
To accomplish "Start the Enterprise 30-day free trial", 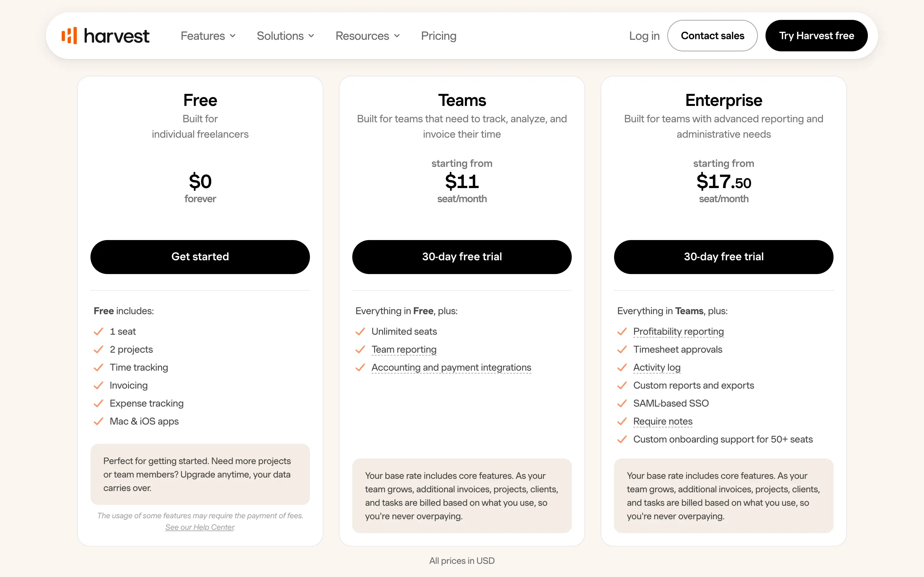I will pyautogui.click(x=724, y=257).
